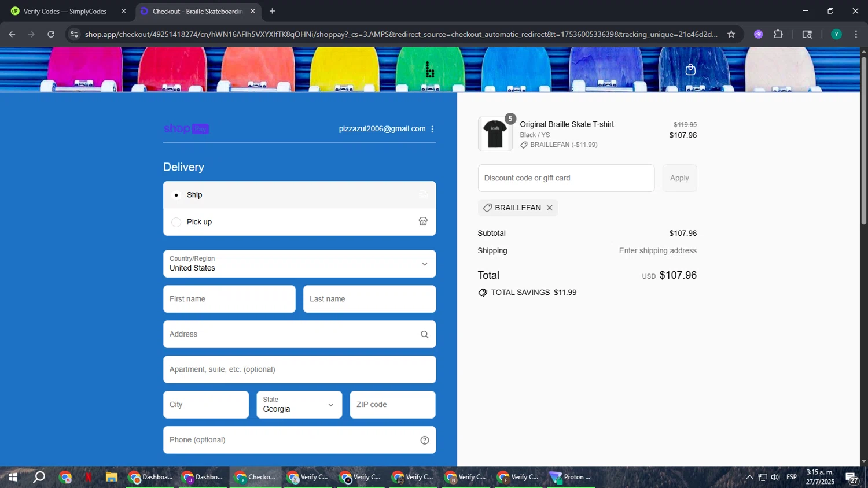Switch to the Verify Codes — SimplyCodes tab

click(65, 11)
